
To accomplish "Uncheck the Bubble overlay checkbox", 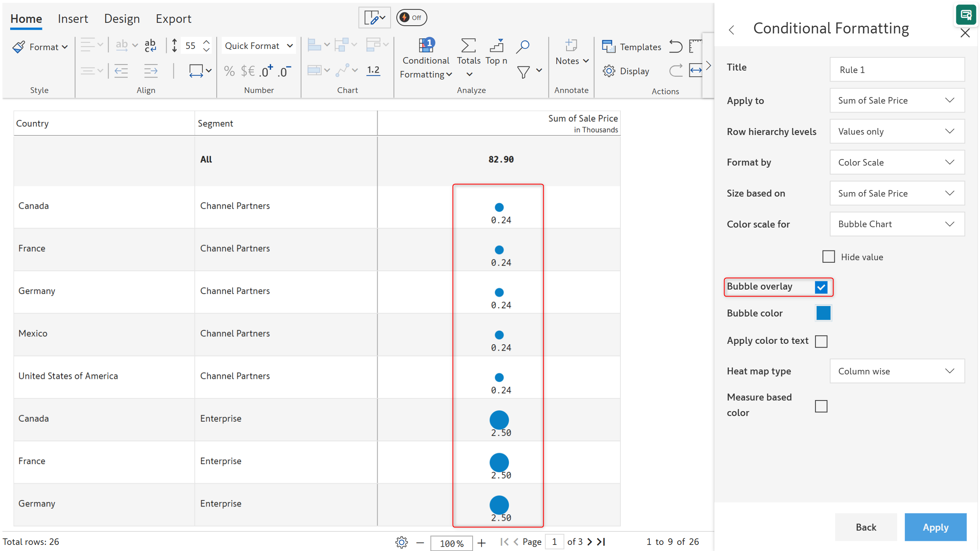I will point(821,287).
